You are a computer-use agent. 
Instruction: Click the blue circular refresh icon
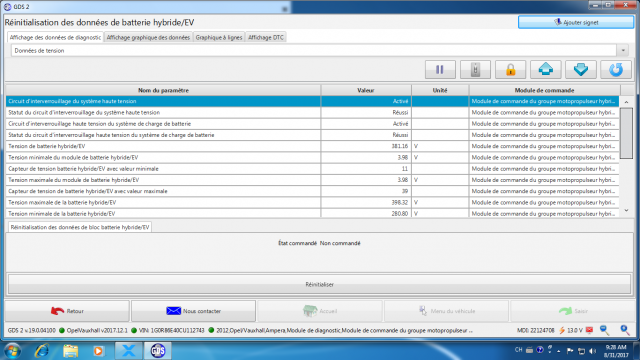[616, 70]
